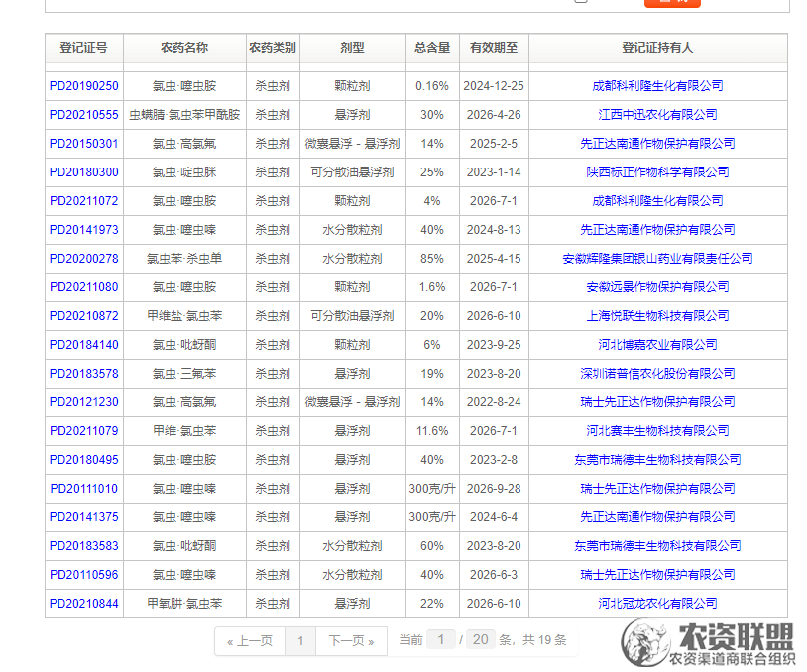Image resolution: width=807 pixels, height=672 pixels.
Task: Click 可分散油悬浮剂 in PD20180300 row
Action: coord(353,172)
